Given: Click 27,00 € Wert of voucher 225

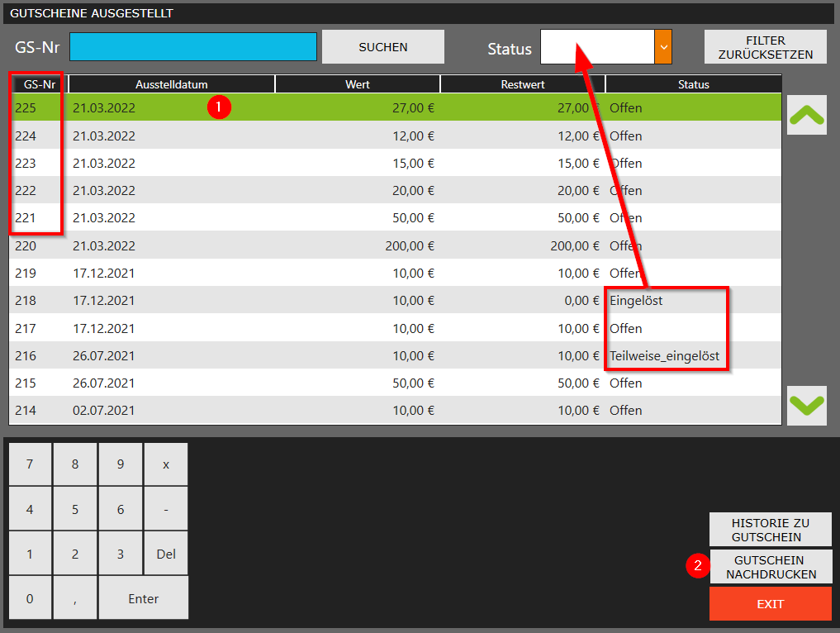Looking at the screenshot, I should click(413, 107).
